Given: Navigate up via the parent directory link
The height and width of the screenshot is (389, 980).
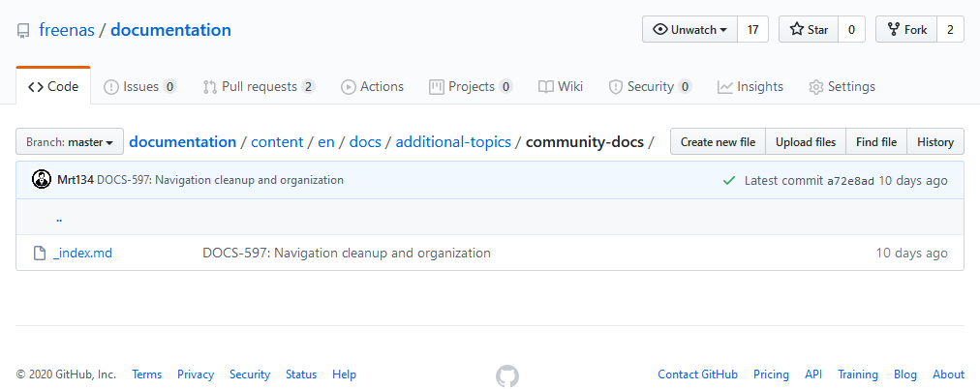Looking at the screenshot, I should pyautogui.click(x=59, y=219).
